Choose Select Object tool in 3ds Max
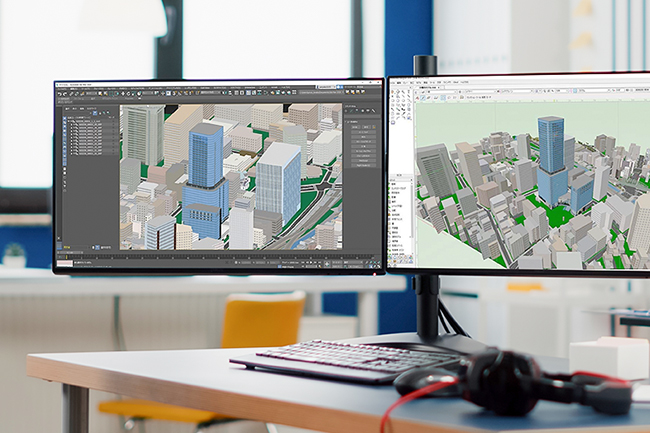This screenshot has width=650, height=433. coord(100,94)
